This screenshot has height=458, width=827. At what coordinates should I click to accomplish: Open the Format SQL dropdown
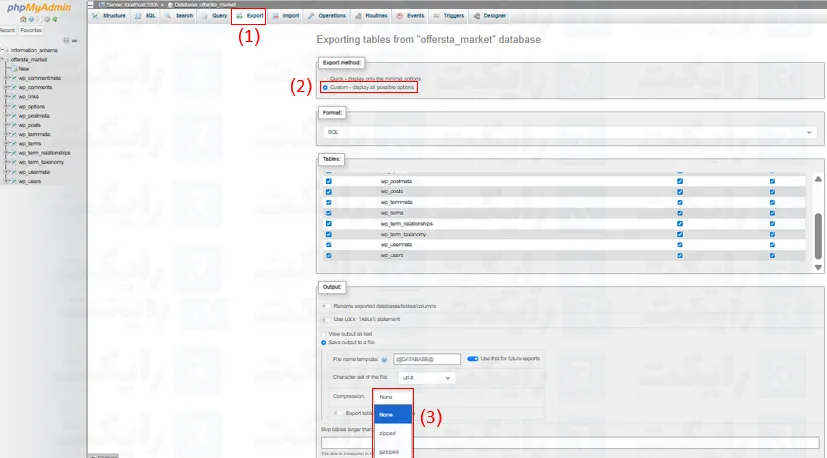click(x=568, y=131)
